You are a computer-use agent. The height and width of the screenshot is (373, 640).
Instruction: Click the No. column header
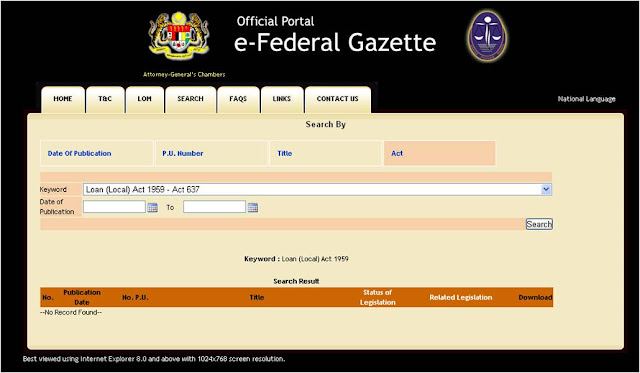[48, 298]
